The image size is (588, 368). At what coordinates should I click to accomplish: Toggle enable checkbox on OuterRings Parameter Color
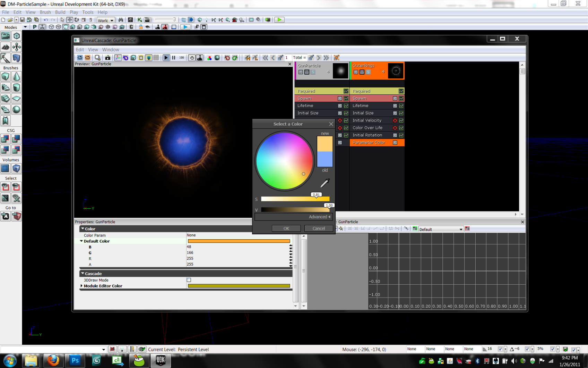[x=395, y=143]
